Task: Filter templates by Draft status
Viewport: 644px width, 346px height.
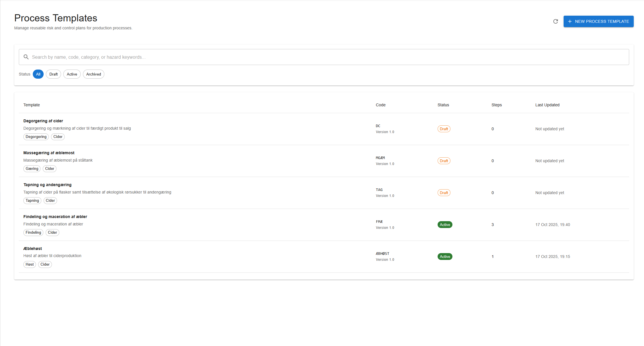Action: click(53, 74)
